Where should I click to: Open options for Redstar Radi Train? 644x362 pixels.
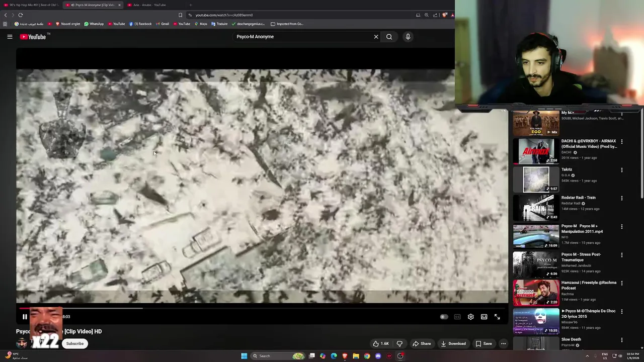622,198
